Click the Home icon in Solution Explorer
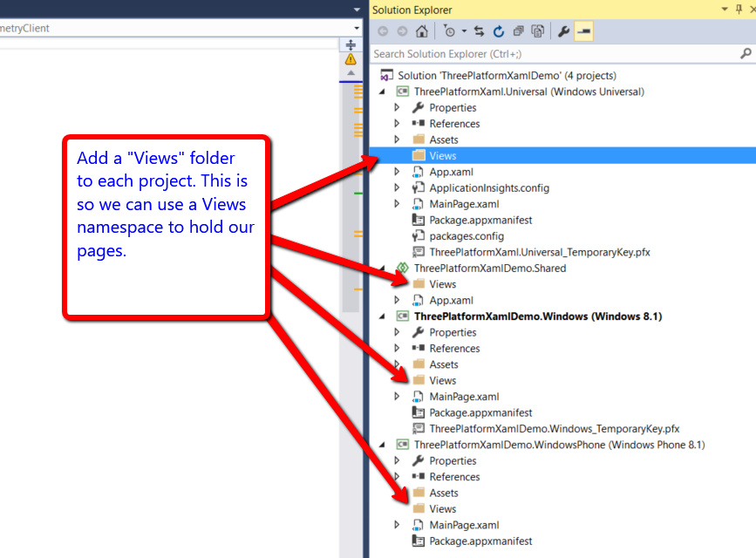 [x=422, y=31]
